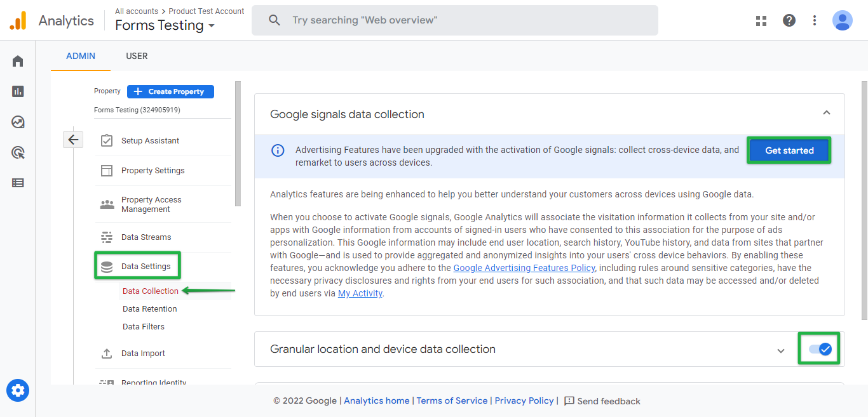Viewport: 868px width, 417px height.
Task: Click the search magnifier icon
Action: 275,20
